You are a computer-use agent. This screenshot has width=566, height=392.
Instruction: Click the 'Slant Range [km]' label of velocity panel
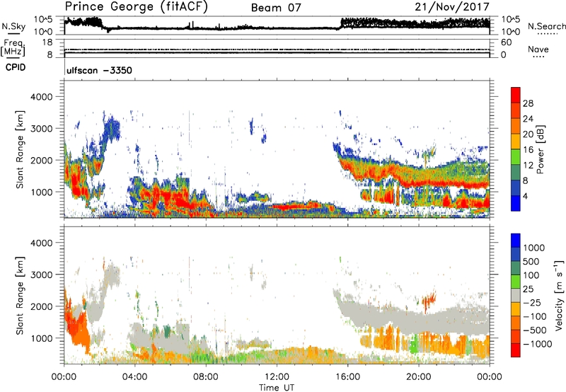(20, 296)
